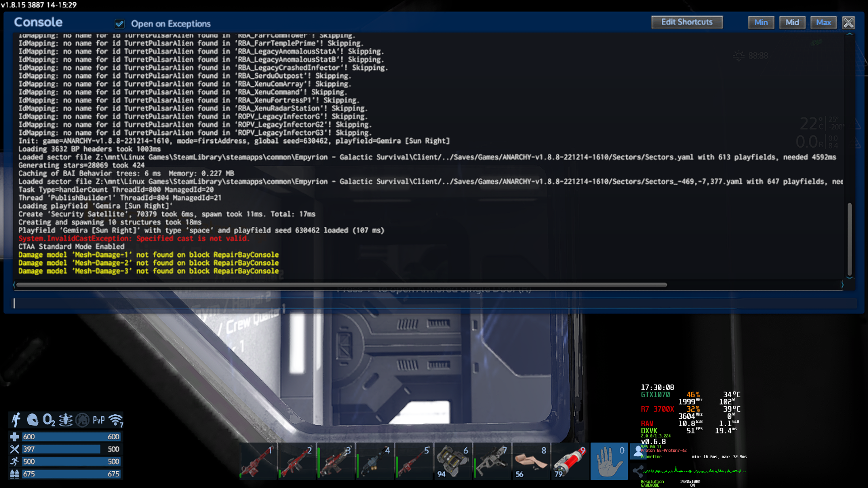868x488 pixels.
Task: Select hotbar slot 2 red assault rifle
Action: click(x=297, y=461)
